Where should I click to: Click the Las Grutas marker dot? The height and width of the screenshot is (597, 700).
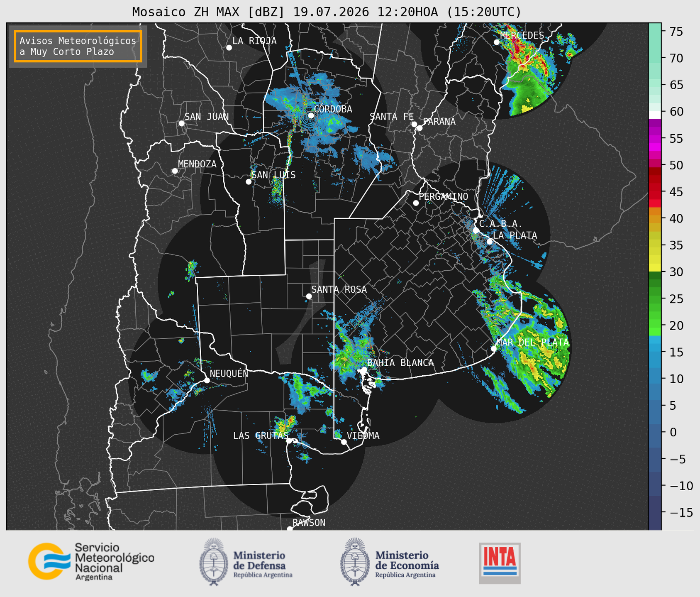coord(289,441)
